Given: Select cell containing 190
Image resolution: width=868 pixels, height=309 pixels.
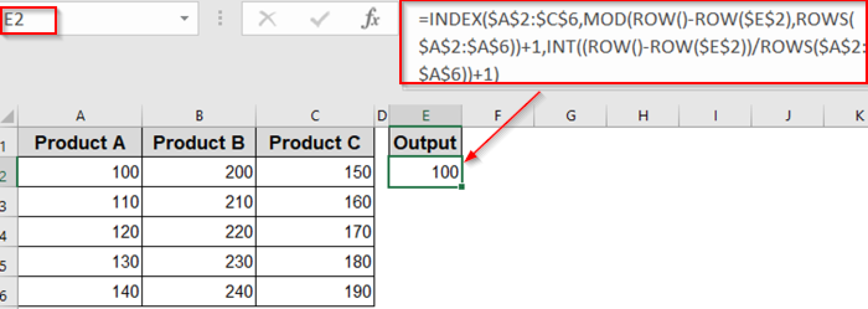Looking at the screenshot, I should 315,292.
